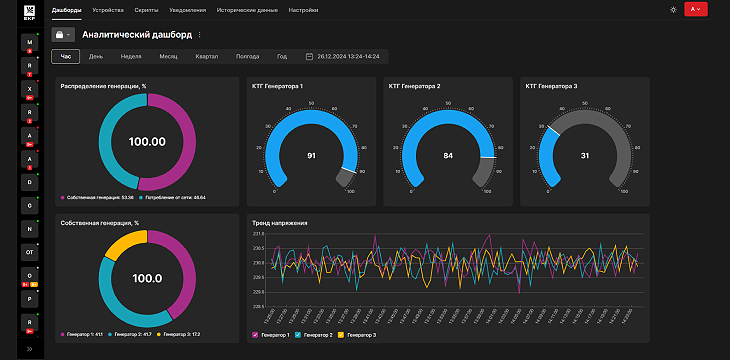Image resolution: width=730 pixels, height=360 pixels.
Task: Click the Аналитический дашборд title
Action: pos(137,34)
